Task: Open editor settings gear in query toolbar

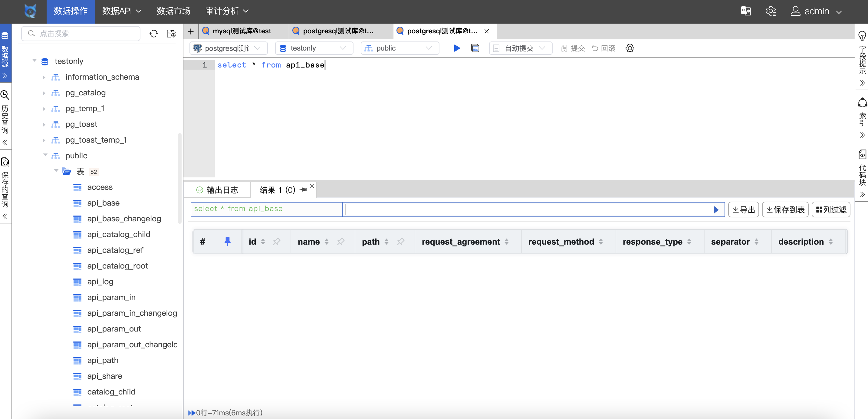Action: 630,48
